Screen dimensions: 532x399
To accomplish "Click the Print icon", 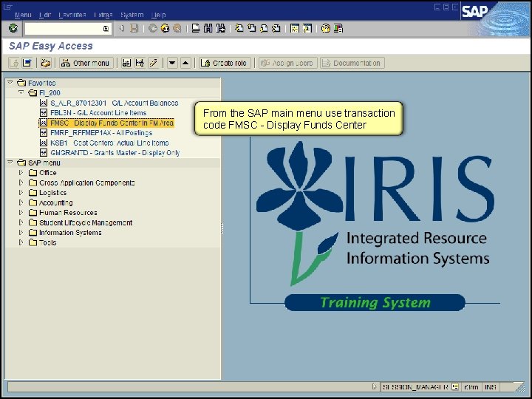I will [x=195, y=29].
